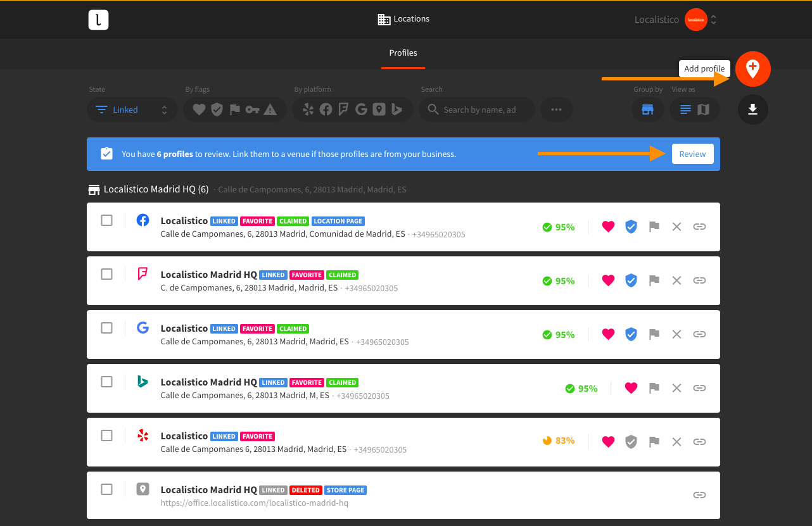Open the Locations section in header
Screen dimensions: 812x526
pos(403,19)
